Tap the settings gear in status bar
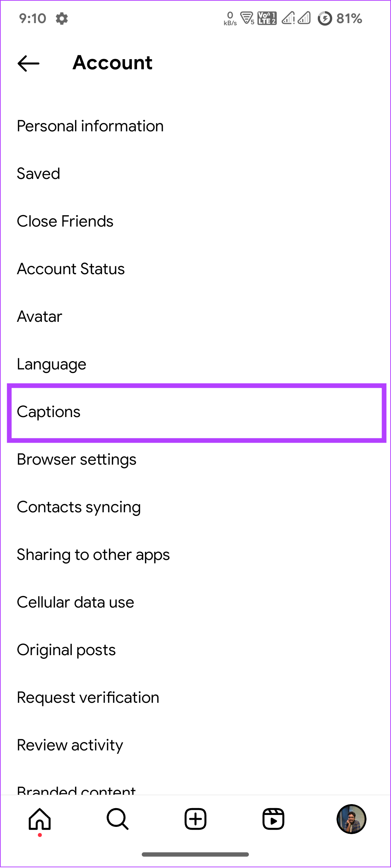Screen dimensions: 391x868 point(62,18)
